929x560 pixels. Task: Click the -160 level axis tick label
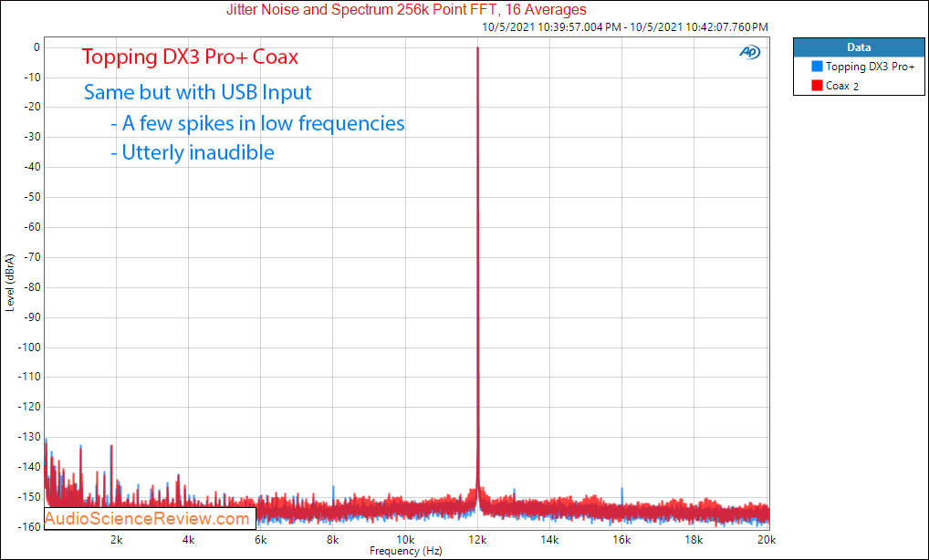[x=28, y=527]
